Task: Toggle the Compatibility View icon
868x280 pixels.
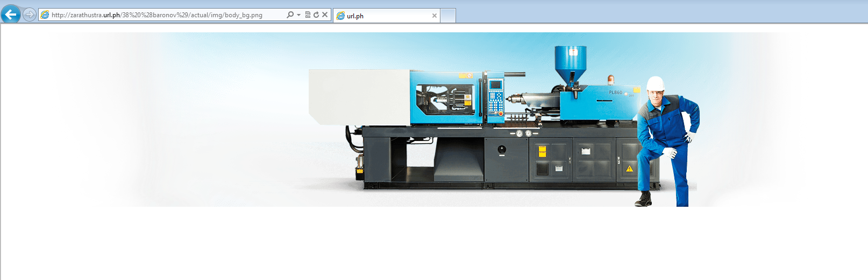Action: pyautogui.click(x=308, y=15)
